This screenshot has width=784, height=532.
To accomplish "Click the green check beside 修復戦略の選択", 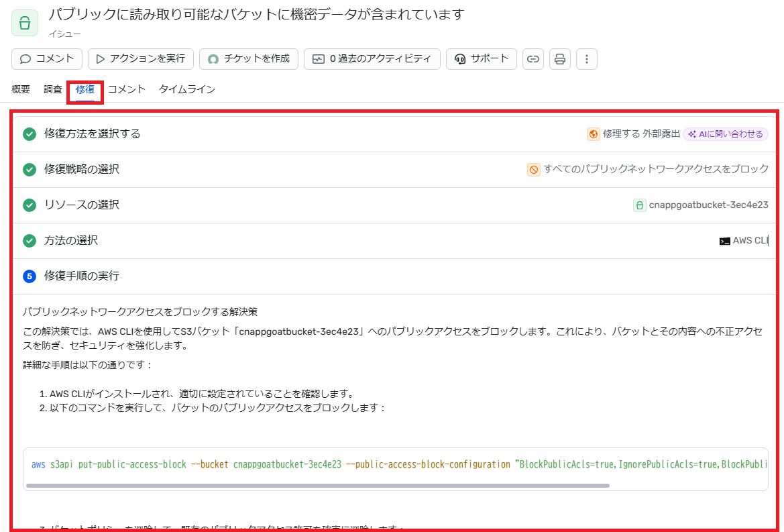I will [30, 169].
